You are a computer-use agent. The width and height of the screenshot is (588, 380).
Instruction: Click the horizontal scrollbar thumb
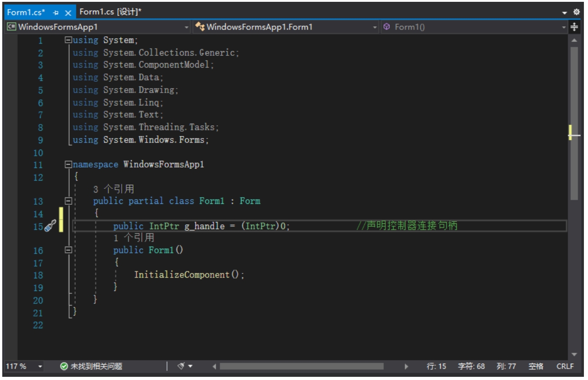click(x=301, y=366)
